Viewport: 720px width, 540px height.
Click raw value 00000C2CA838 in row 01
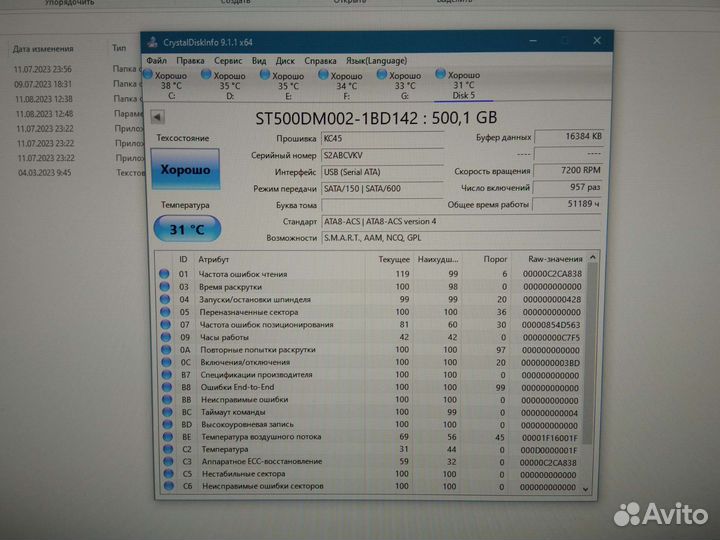click(x=552, y=274)
